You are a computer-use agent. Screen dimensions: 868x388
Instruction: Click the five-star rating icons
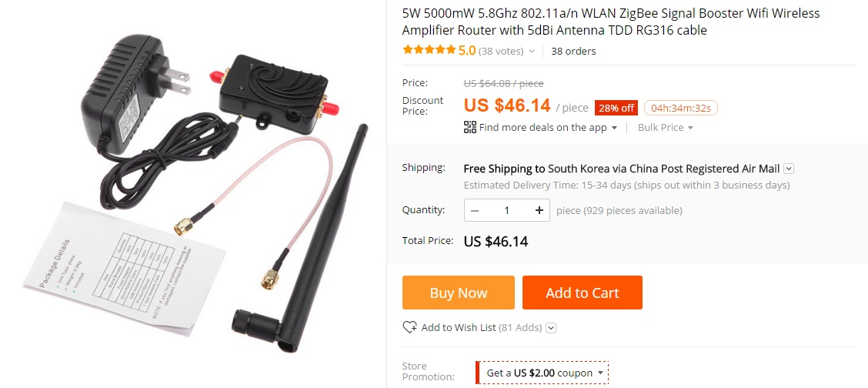click(x=429, y=50)
